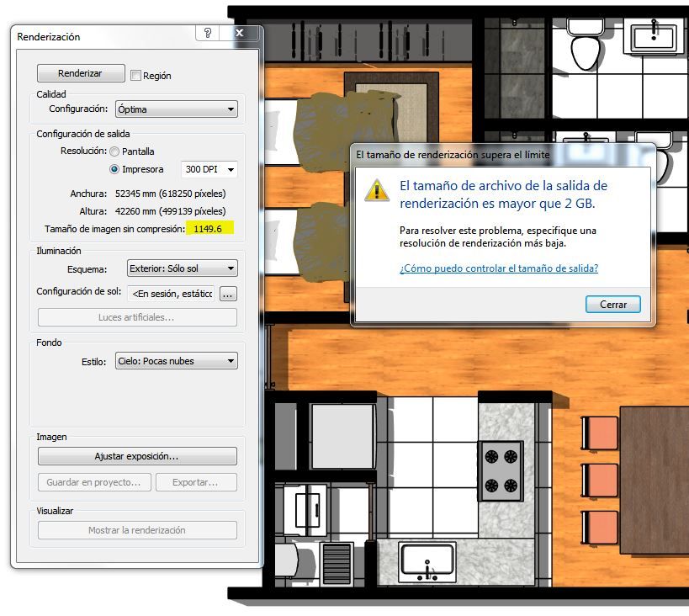
Task: Open sun settings ellipsis button
Action: pos(228,295)
